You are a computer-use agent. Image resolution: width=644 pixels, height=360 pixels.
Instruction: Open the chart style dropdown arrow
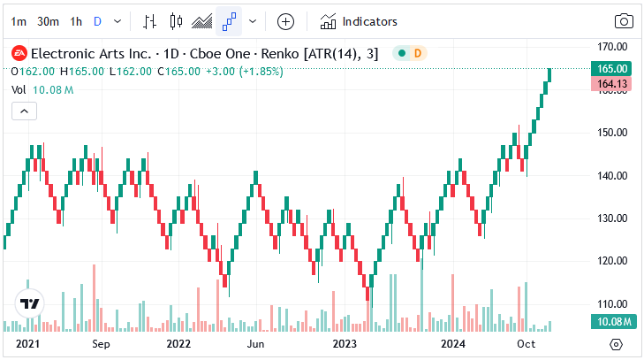point(254,21)
